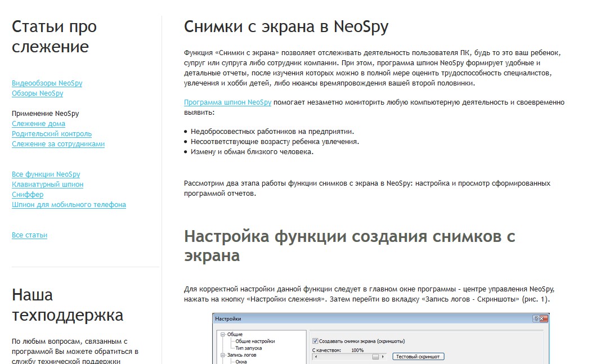Close the Настройки dialog
614x364 pixels.
[543, 319]
